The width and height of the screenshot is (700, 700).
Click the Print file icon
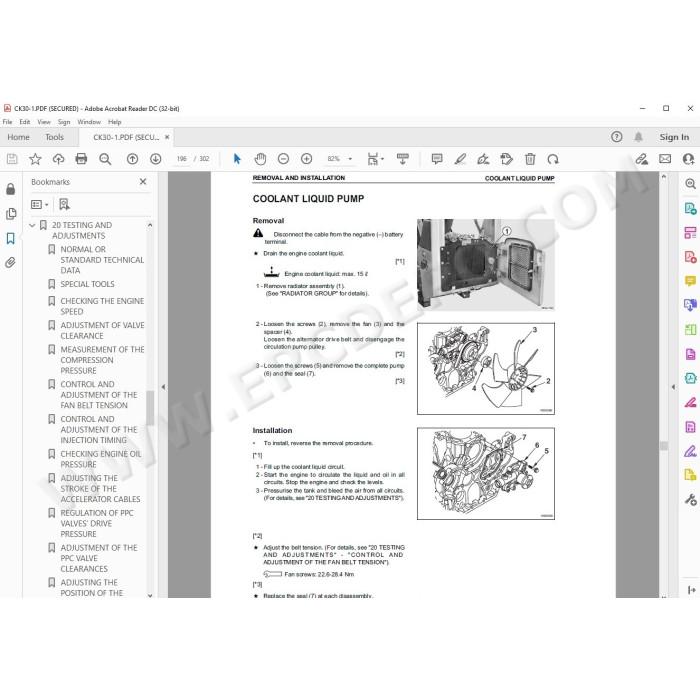click(x=81, y=159)
